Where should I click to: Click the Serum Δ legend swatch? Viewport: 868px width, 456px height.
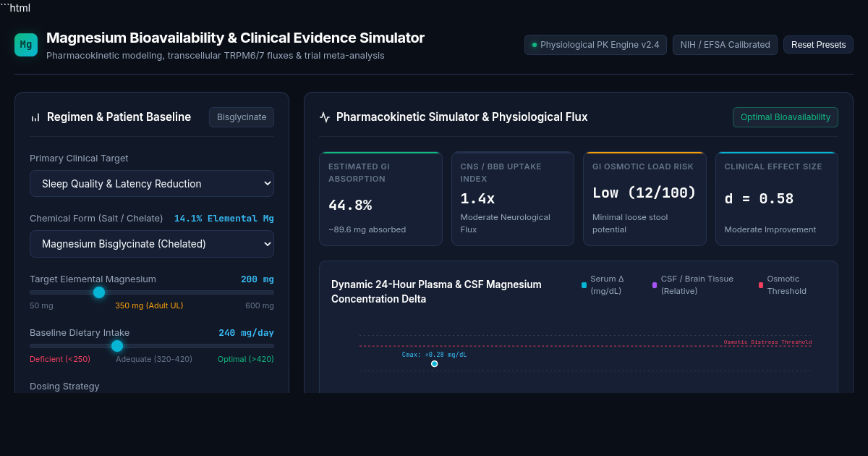[x=584, y=285]
